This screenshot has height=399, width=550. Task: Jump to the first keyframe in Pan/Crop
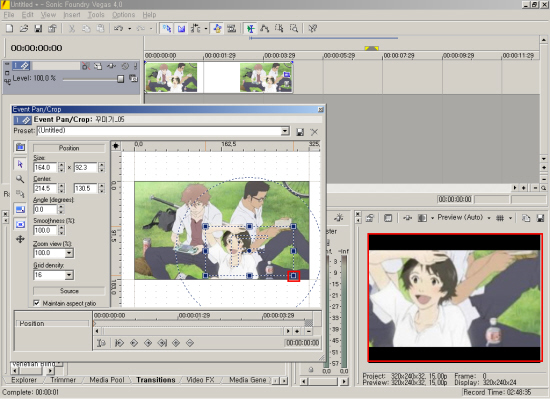(x=119, y=343)
